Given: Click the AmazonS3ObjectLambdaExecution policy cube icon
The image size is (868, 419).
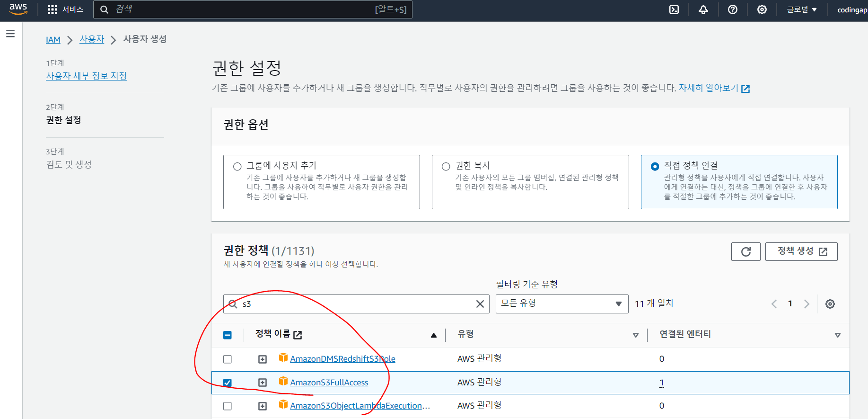Looking at the screenshot, I should (283, 404).
